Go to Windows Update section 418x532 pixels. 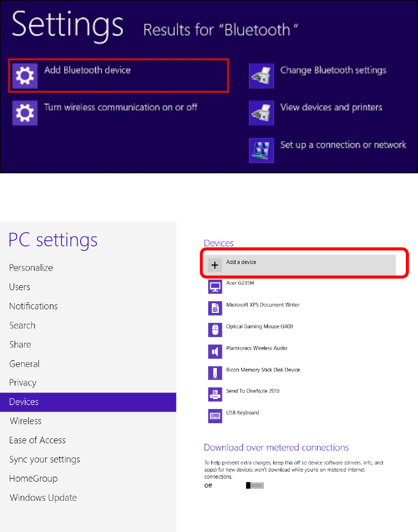43,498
